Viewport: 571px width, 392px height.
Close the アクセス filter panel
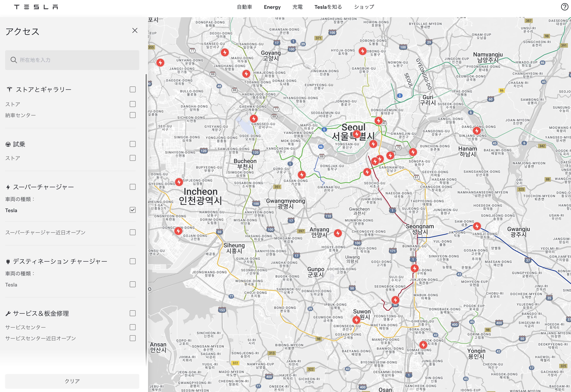point(135,30)
